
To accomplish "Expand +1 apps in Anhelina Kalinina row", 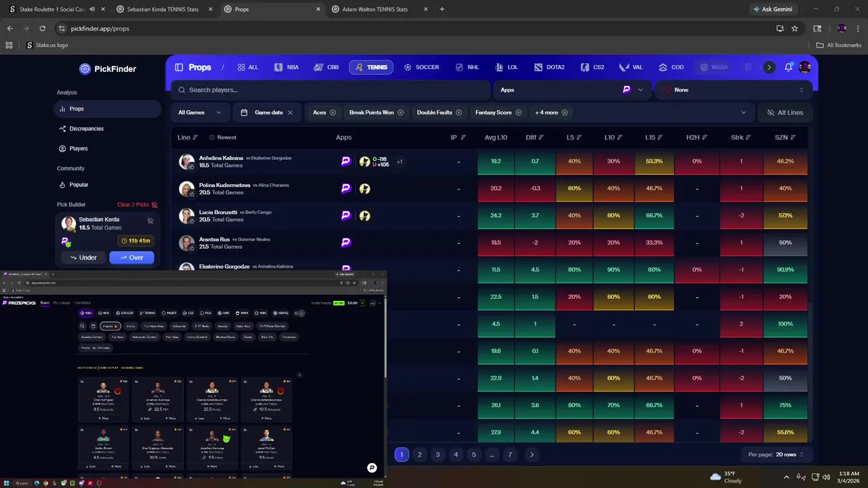I will click(x=399, y=162).
